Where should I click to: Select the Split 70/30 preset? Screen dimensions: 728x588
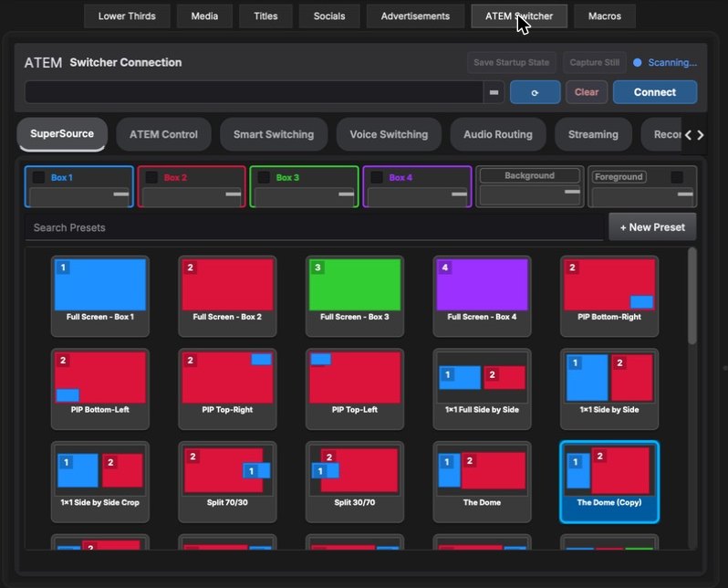[227, 482]
